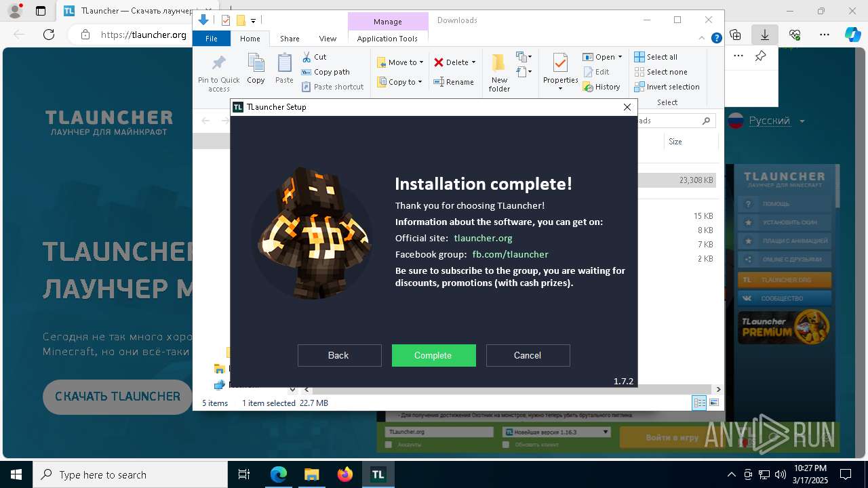Open the tlauncher.org official site link
The height and width of the screenshot is (488, 868).
[483, 238]
